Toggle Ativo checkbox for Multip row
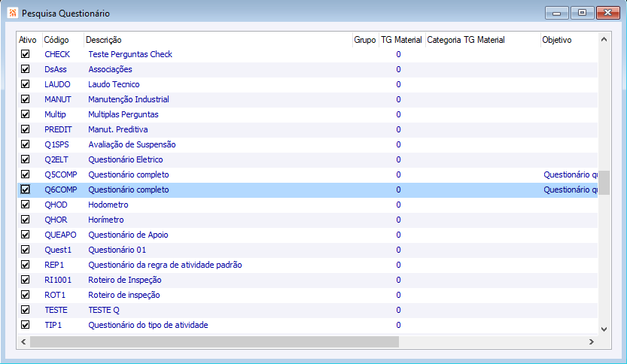The width and height of the screenshot is (627, 364). [x=25, y=114]
